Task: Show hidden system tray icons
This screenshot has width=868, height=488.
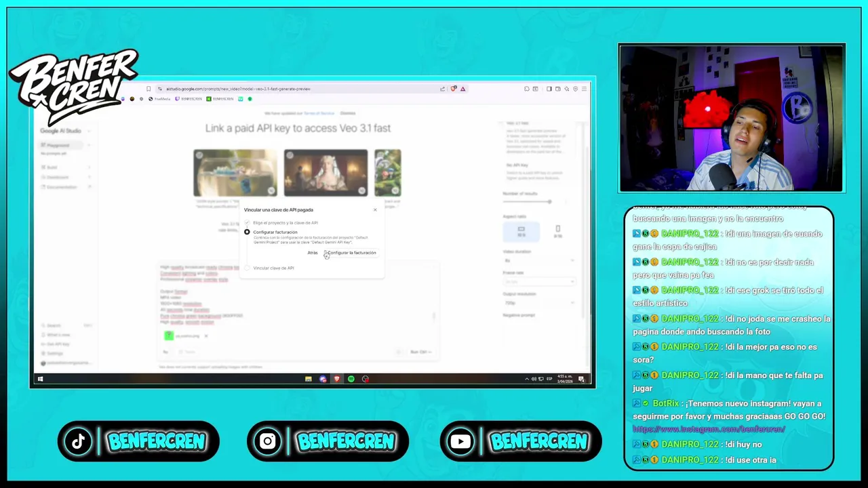Action: coord(527,379)
